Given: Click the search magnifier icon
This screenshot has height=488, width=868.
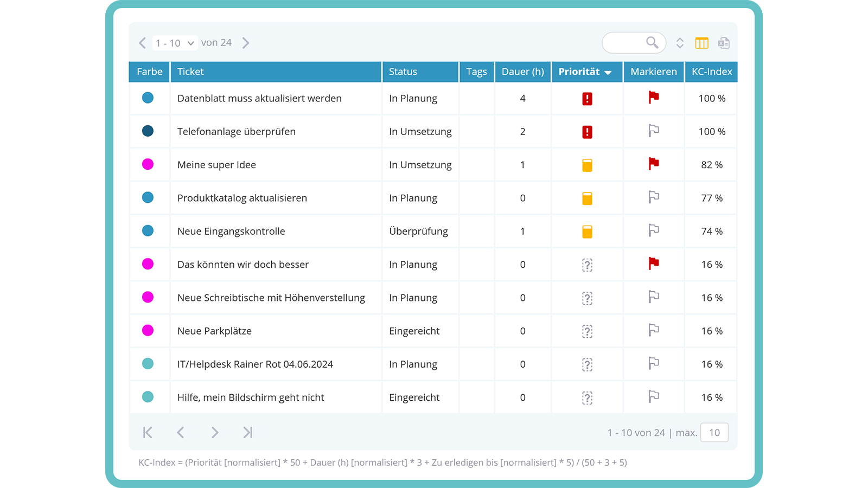Looking at the screenshot, I should click(652, 42).
